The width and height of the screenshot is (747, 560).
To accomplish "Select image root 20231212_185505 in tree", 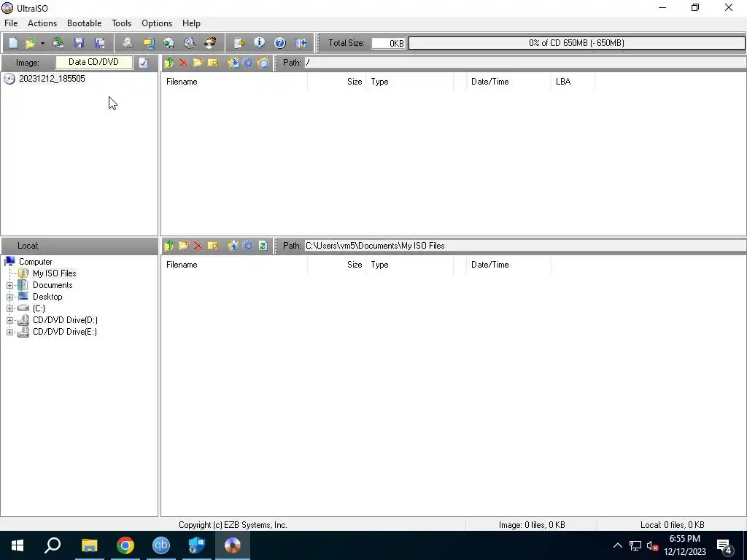I will pyautogui.click(x=52, y=79).
